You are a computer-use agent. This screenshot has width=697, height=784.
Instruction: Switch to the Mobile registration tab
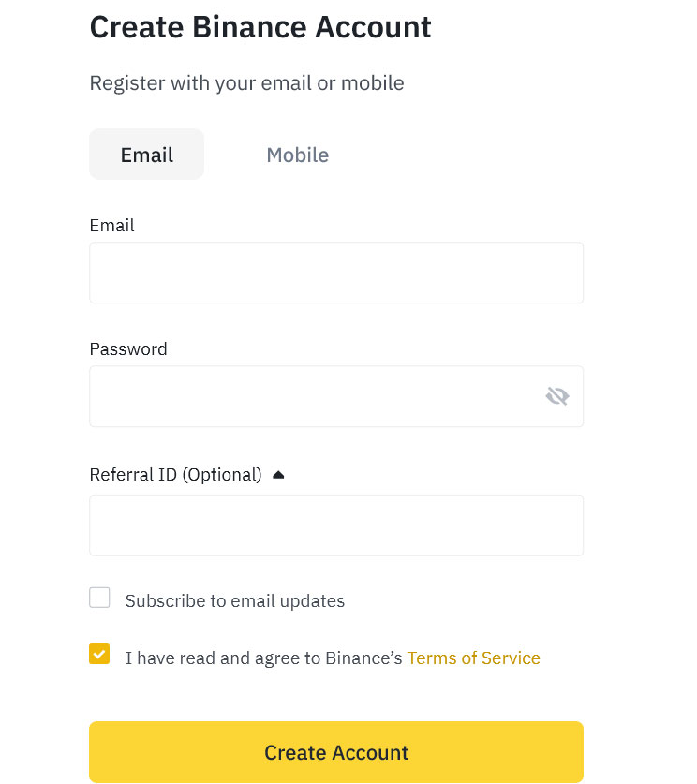pos(298,155)
